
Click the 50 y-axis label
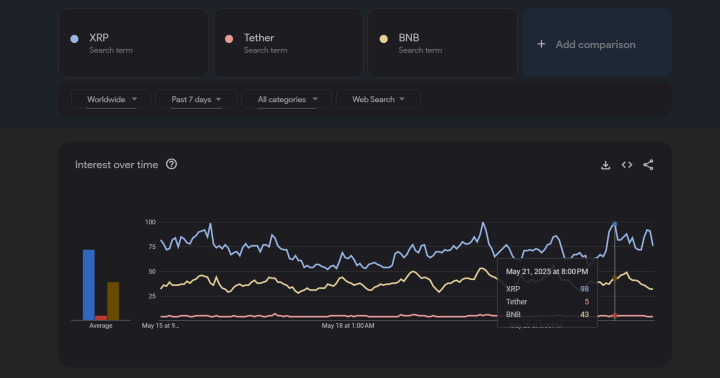pos(152,271)
